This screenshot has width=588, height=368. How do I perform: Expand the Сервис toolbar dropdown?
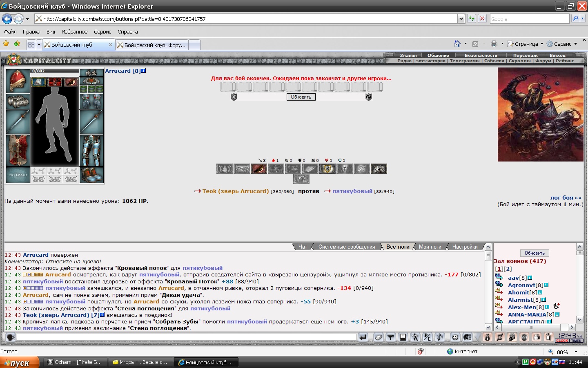tap(575, 44)
